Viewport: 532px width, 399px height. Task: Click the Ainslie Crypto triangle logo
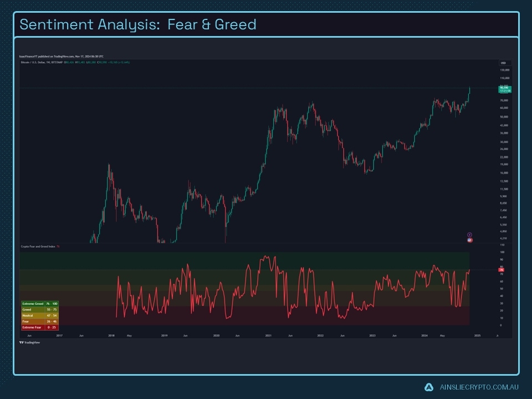coord(428,388)
